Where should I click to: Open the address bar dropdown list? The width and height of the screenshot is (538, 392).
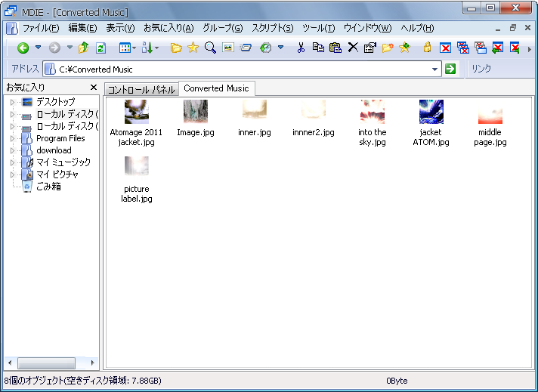tap(434, 69)
